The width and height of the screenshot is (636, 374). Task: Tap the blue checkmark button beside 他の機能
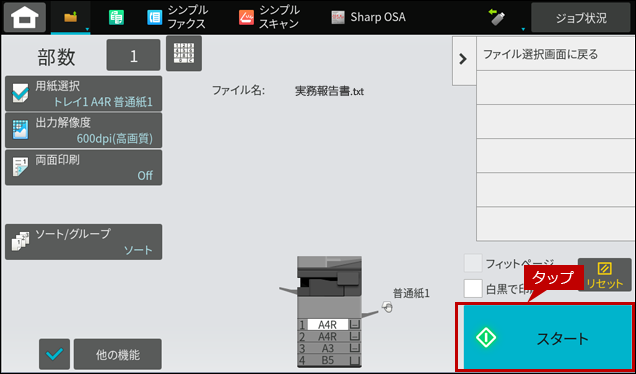tap(54, 354)
